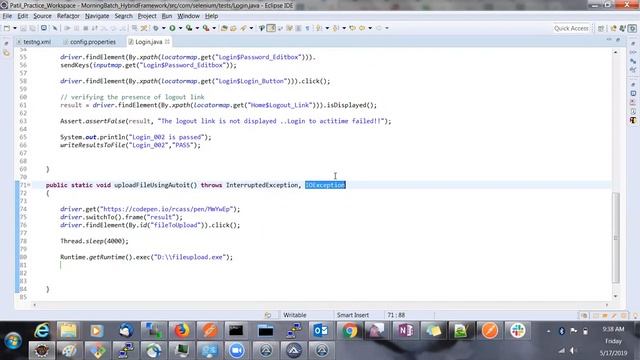Click the vertical scrollbar down arrow

616,296
